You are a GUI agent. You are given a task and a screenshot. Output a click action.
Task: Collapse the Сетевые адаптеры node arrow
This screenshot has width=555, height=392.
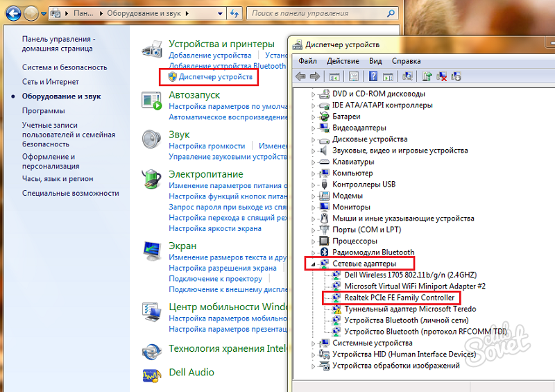(313, 264)
